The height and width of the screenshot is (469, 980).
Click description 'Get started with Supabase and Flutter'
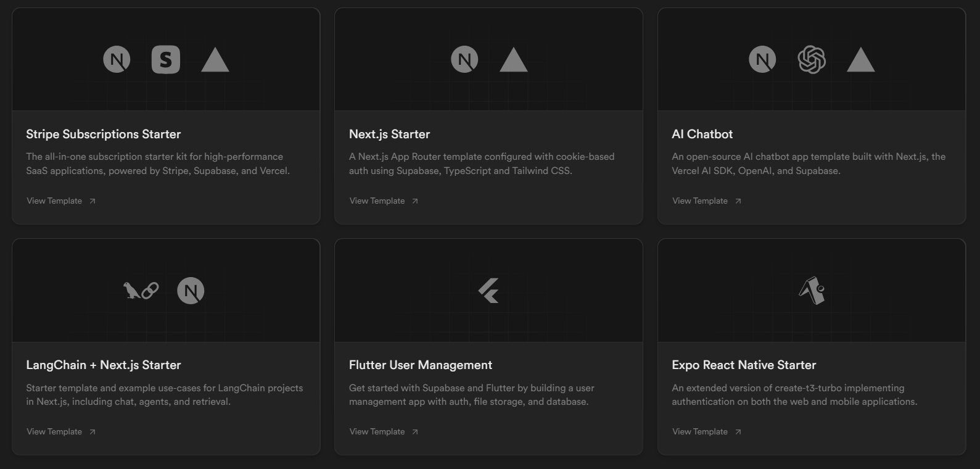[472, 394]
